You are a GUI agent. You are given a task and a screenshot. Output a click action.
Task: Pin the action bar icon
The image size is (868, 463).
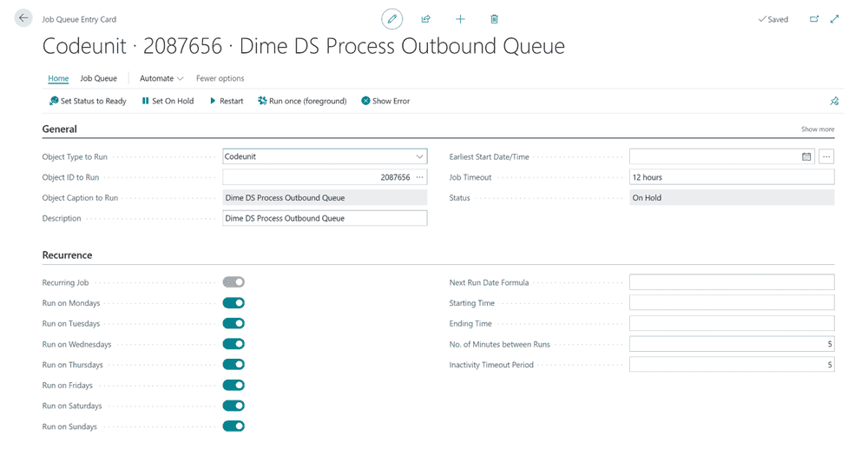point(834,101)
